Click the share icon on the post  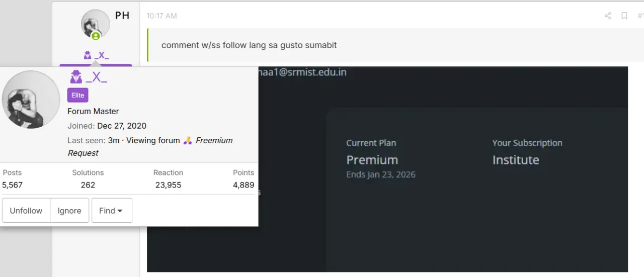click(x=608, y=16)
